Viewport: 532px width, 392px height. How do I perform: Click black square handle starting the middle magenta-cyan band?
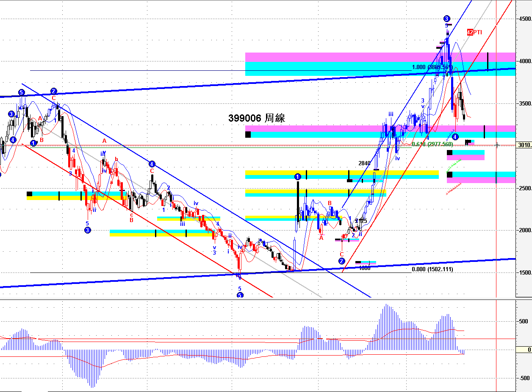[x=248, y=135]
